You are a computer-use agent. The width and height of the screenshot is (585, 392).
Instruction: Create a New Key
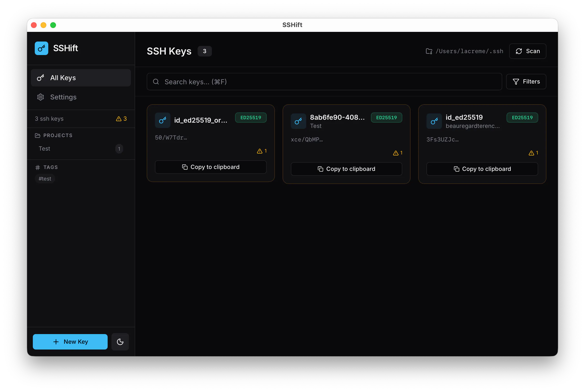click(70, 342)
